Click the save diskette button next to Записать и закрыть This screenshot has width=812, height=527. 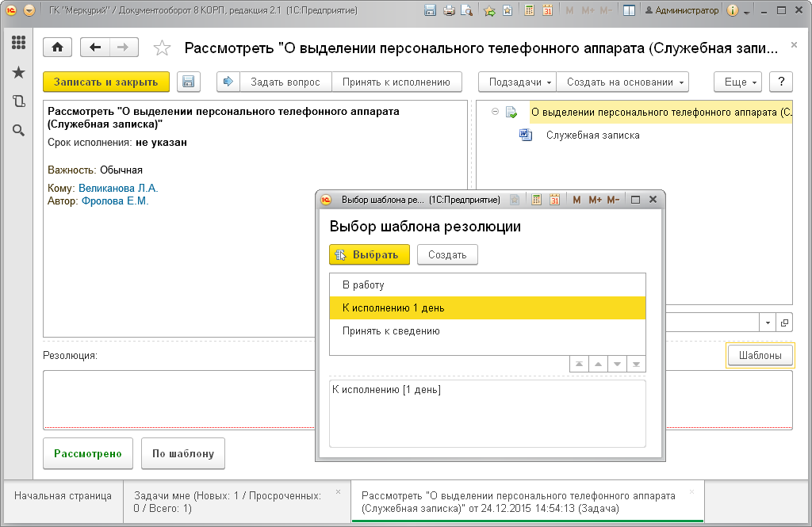click(x=189, y=82)
